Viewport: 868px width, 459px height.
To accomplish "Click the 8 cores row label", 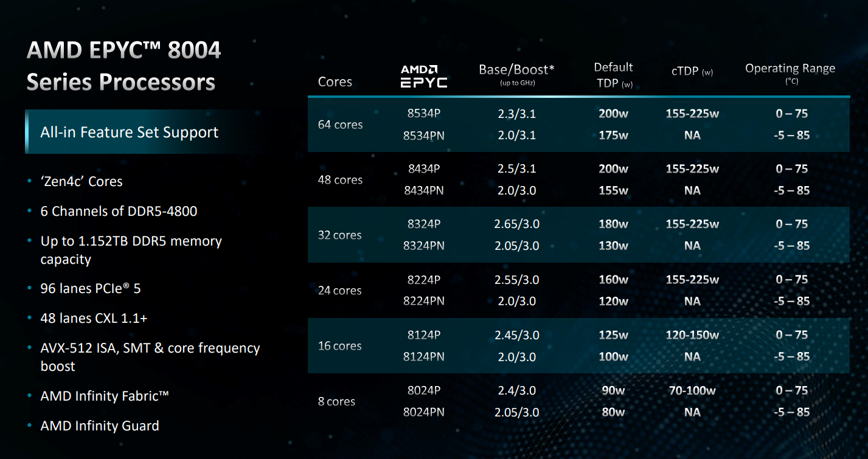I will 336,401.
